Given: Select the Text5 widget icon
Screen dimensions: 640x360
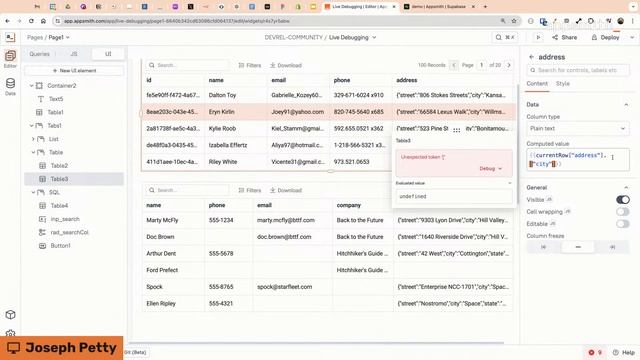Looking at the screenshot, I should [40, 99].
